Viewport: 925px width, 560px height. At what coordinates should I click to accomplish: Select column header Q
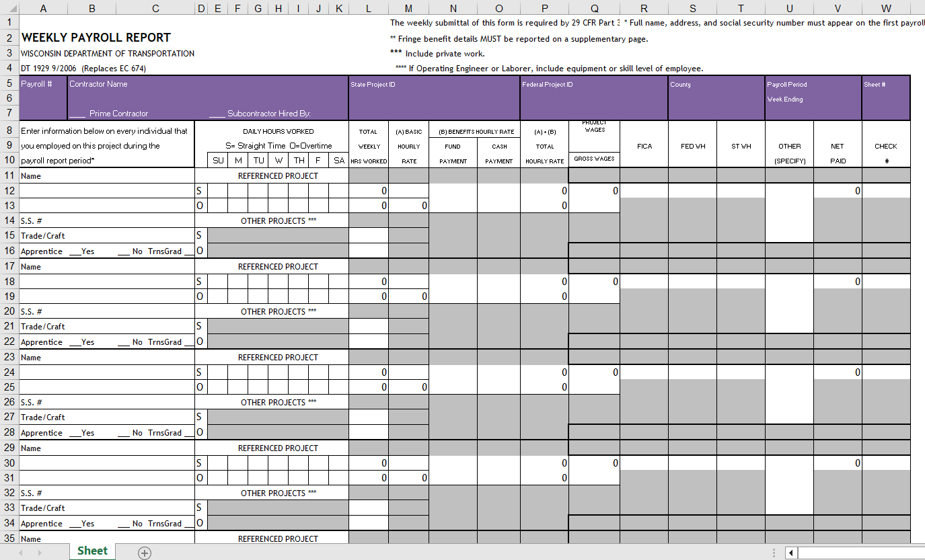[594, 8]
